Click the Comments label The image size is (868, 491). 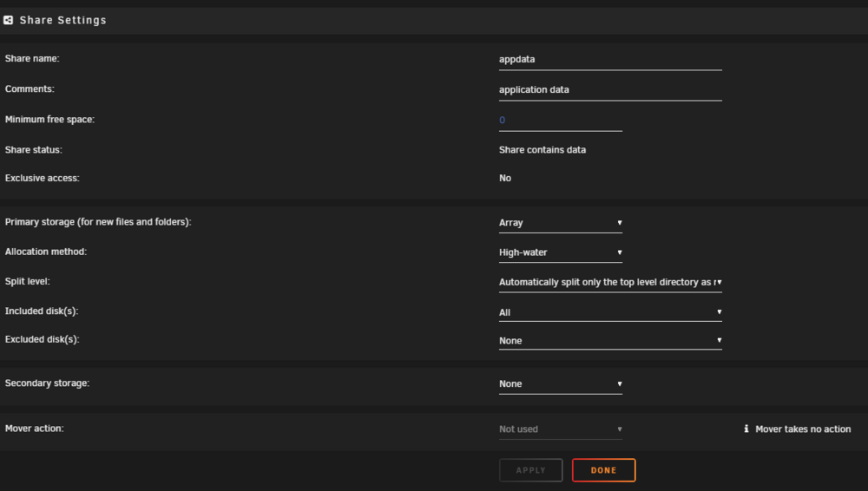[30, 89]
